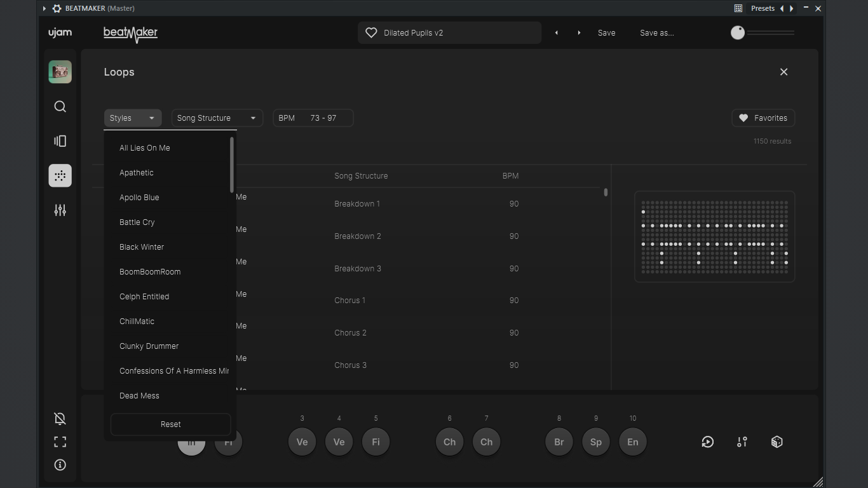Close the Loops panel
Screen dimensions: 868x488
(783, 72)
